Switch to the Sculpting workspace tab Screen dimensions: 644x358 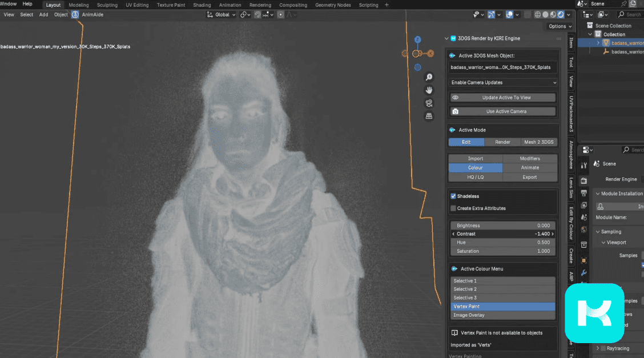pyautogui.click(x=107, y=5)
